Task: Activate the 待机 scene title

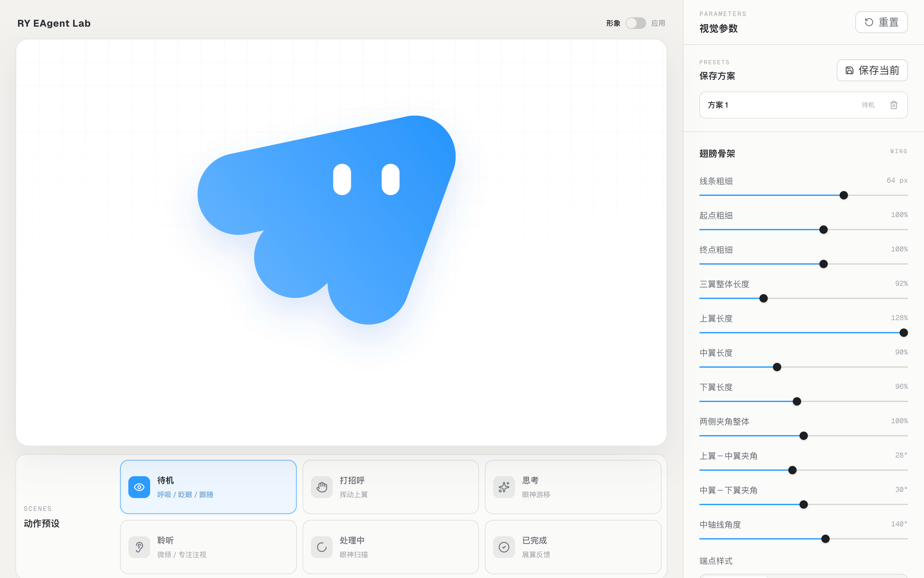Action: (165, 480)
